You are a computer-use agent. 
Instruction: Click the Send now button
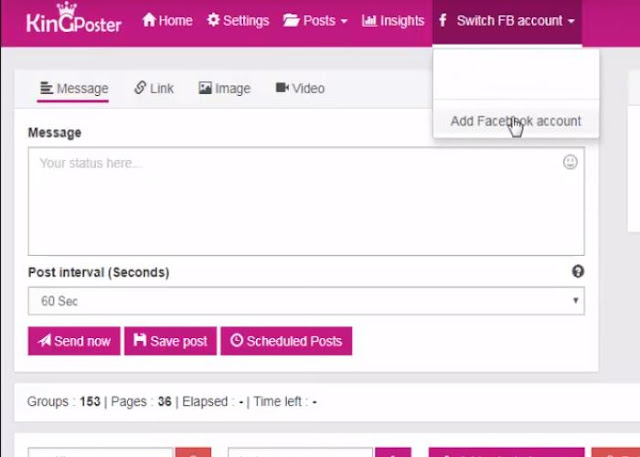74,341
